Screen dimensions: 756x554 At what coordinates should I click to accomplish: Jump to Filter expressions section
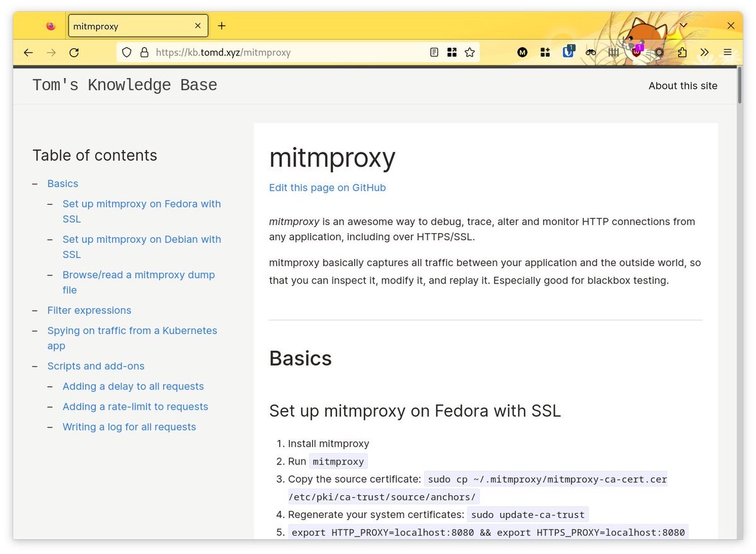pos(89,310)
